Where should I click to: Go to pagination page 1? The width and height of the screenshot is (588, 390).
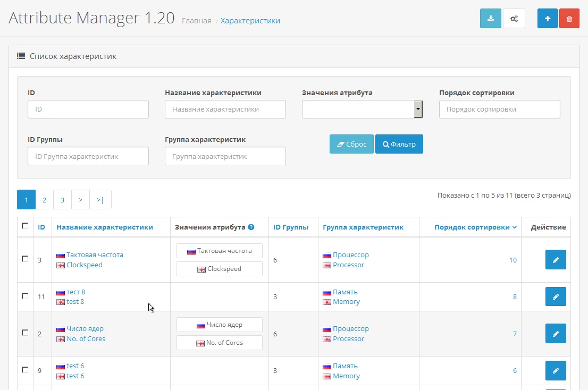point(26,200)
